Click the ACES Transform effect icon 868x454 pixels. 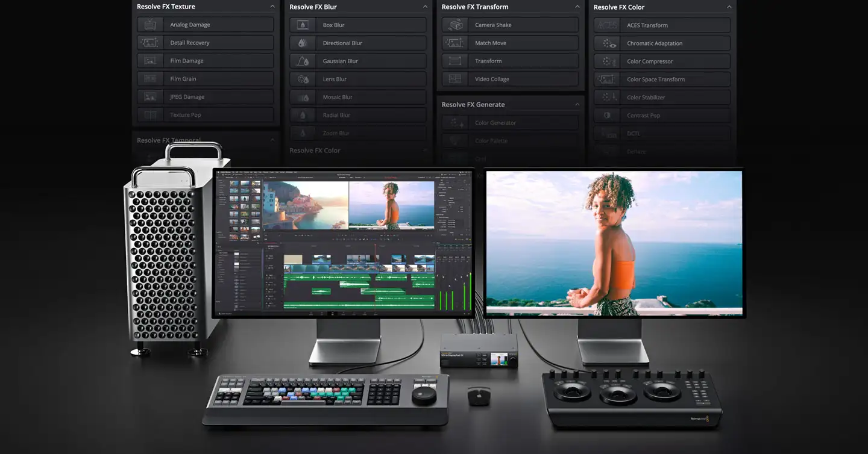pyautogui.click(x=608, y=25)
